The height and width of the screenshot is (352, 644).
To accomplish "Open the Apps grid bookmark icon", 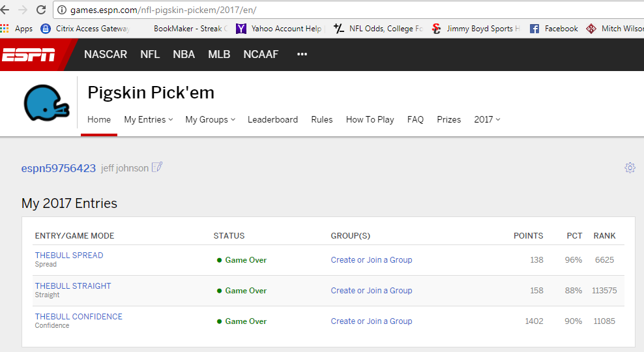I will (5, 28).
